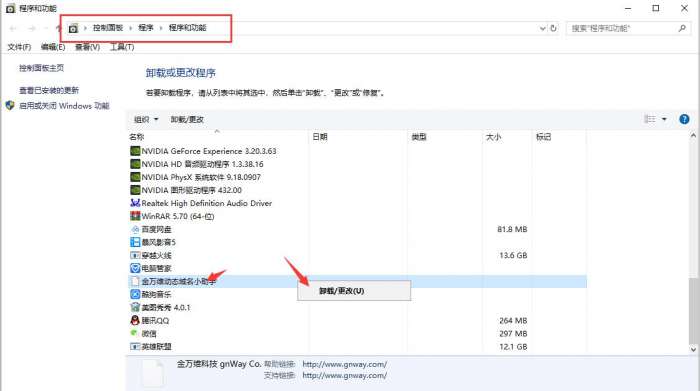The image size is (700, 391).
Task: Click the NVIDIA PhysX system software icon
Action: point(135,177)
